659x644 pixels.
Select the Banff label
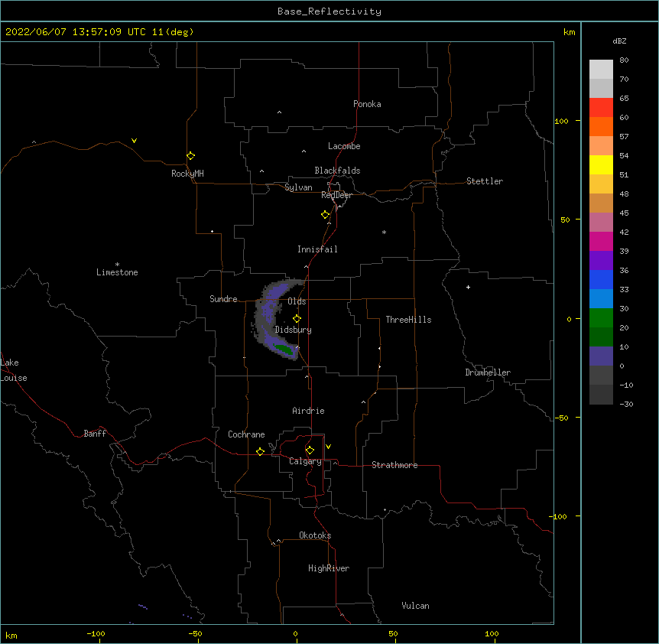click(x=95, y=434)
